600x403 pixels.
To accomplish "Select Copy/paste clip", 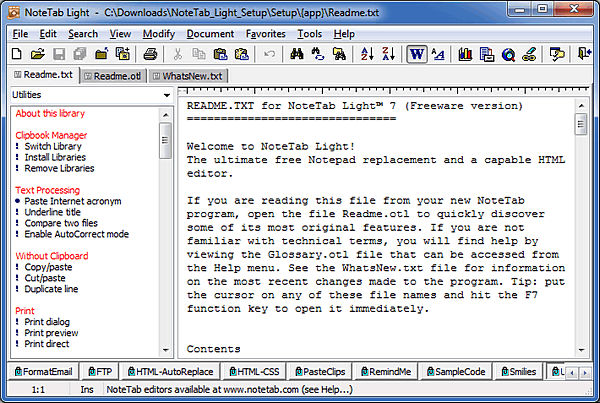I will [x=48, y=267].
